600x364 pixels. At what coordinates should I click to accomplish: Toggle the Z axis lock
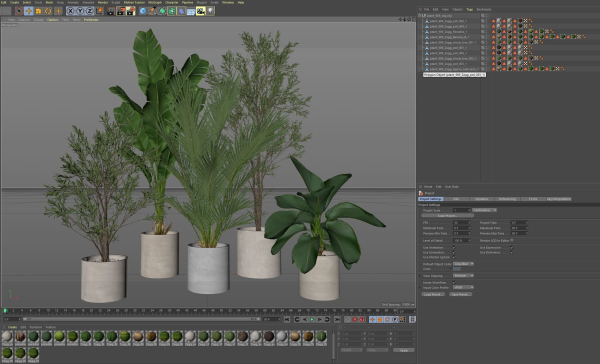(90, 11)
